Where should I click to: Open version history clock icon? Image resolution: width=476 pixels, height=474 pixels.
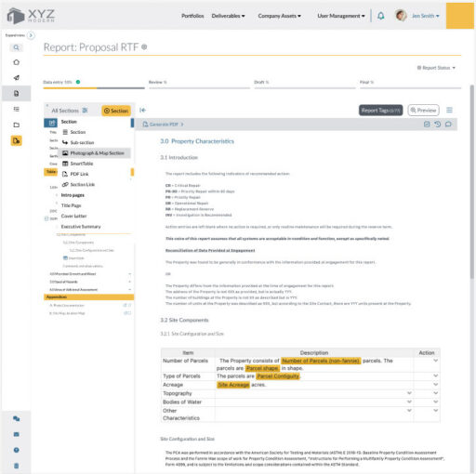437,125
